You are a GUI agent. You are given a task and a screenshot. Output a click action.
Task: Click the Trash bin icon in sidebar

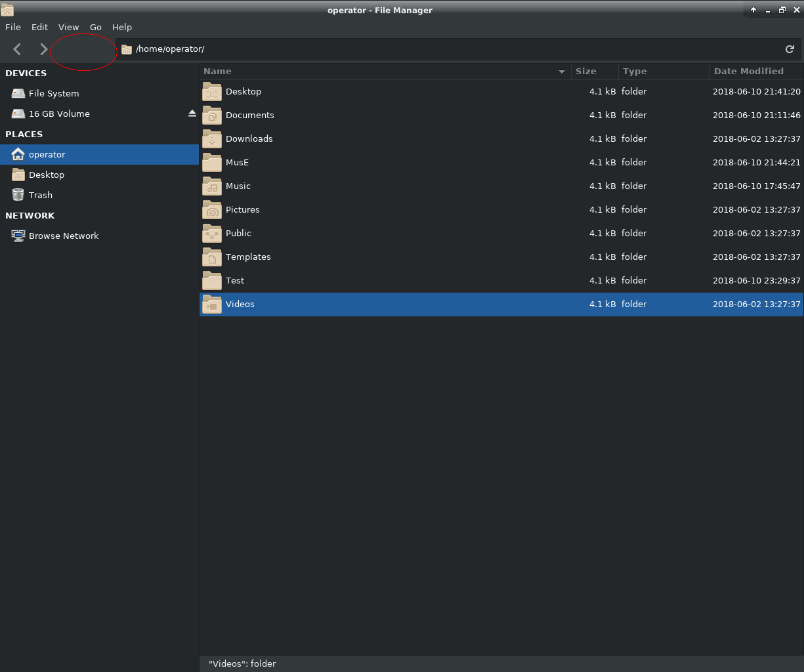[x=18, y=195]
